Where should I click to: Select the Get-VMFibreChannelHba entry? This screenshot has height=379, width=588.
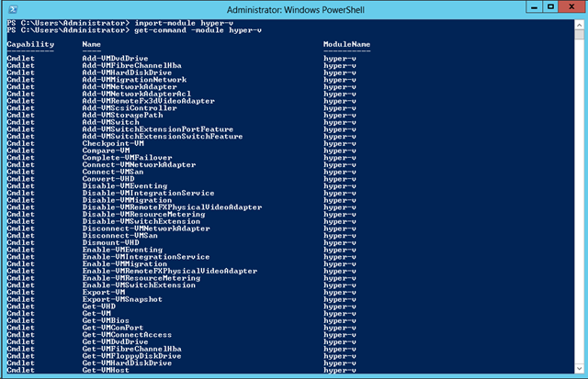click(131, 350)
